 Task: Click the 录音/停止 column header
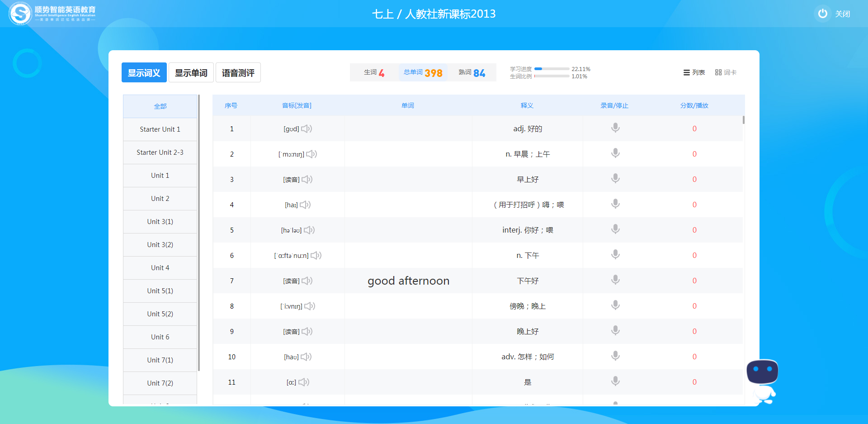coord(614,105)
